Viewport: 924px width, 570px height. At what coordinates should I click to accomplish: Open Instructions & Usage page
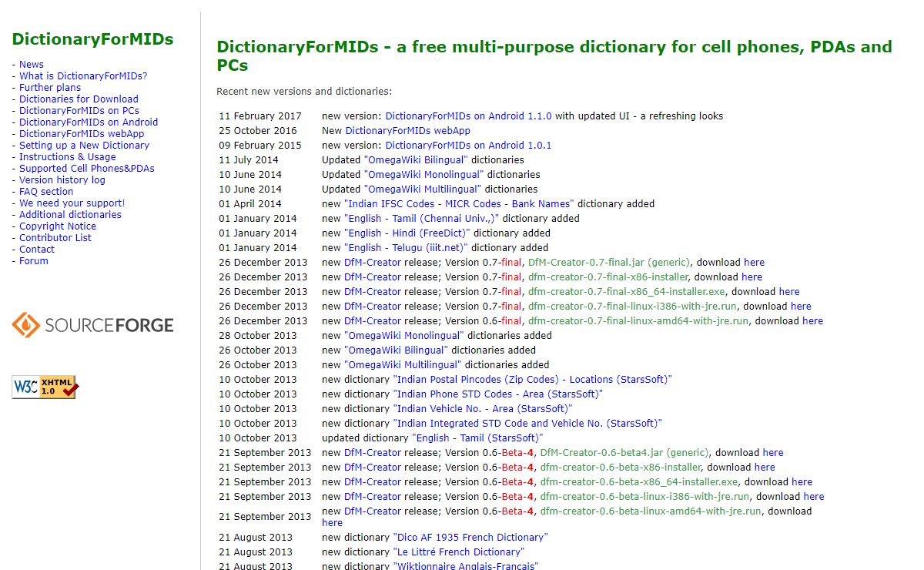coord(68,157)
